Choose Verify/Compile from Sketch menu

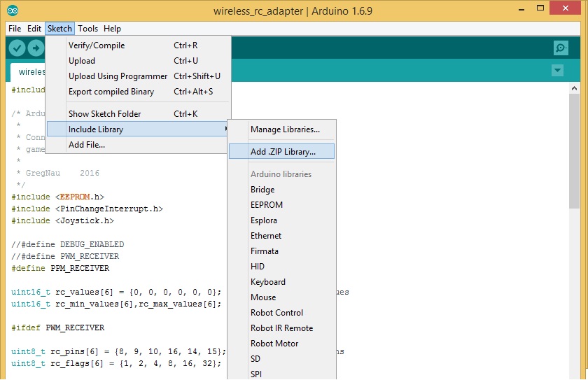tap(138, 45)
